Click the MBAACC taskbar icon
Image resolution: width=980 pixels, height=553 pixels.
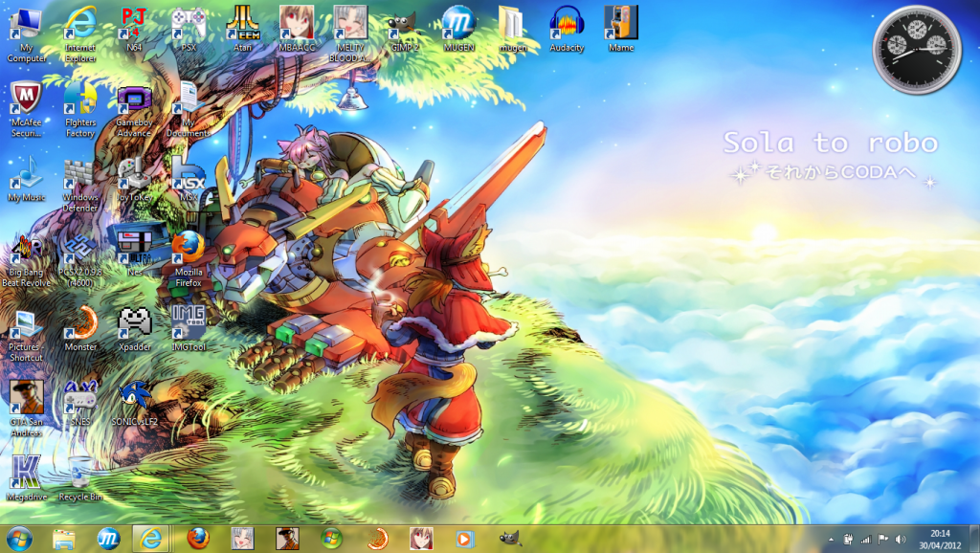coord(421,539)
